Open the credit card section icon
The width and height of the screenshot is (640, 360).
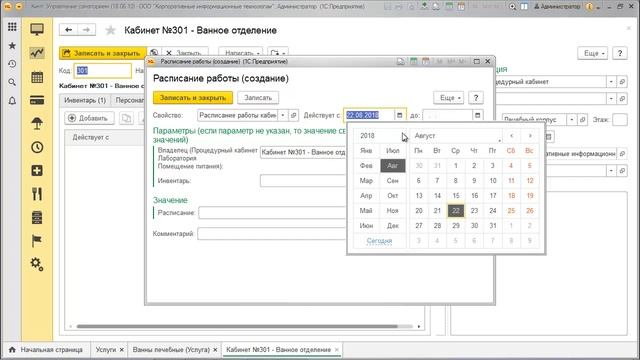point(37,100)
